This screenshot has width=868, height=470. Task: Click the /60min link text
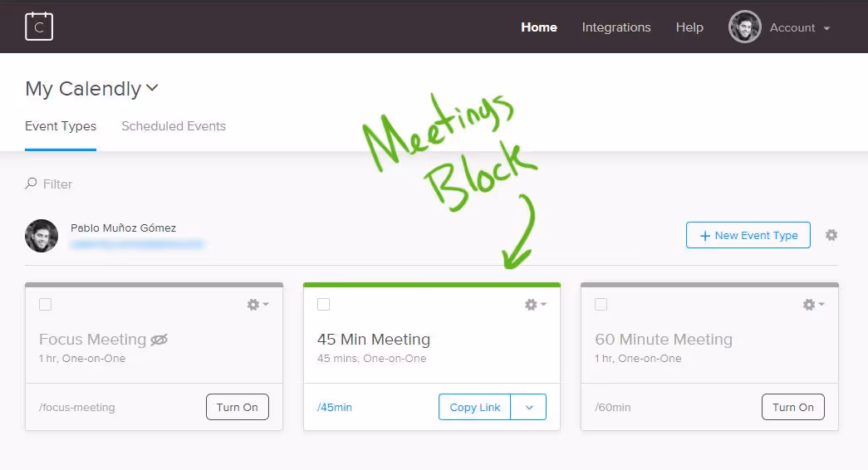tap(613, 408)
